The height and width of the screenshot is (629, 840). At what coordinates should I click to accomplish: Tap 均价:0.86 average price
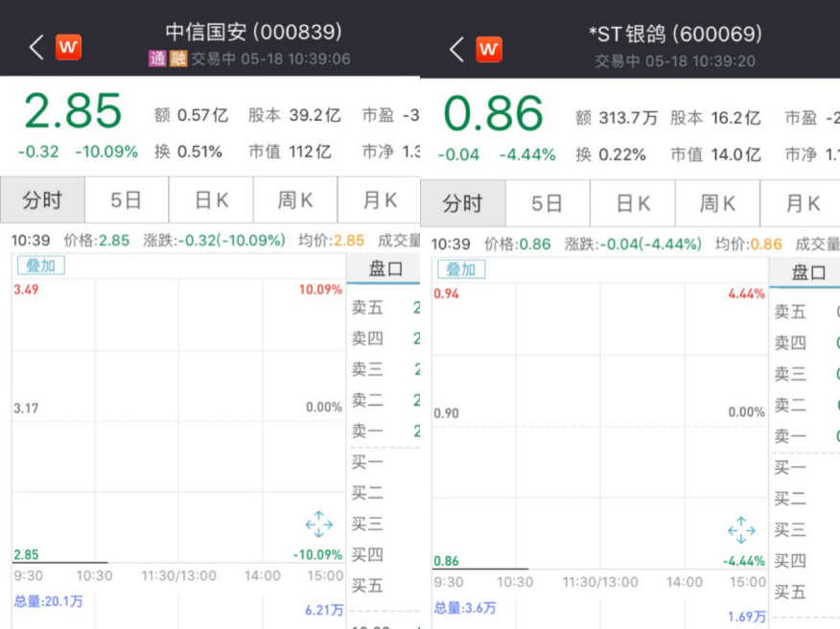(x=749, y=245)
